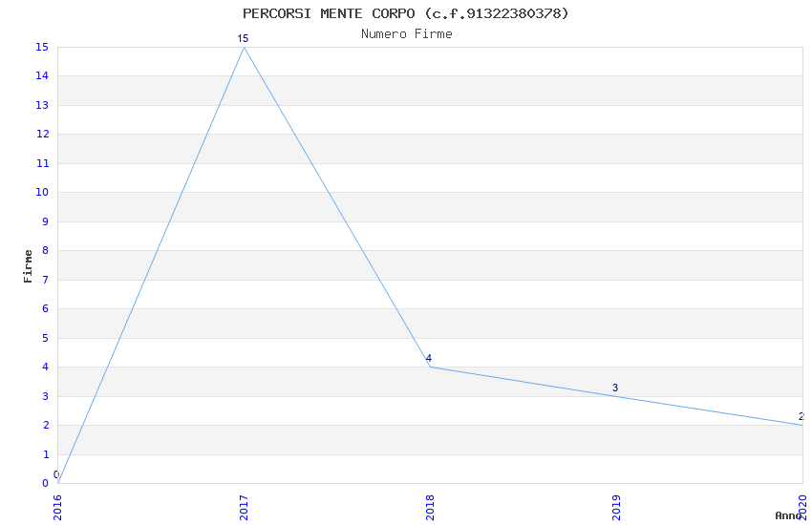Select the 2020 x-axis year label
812x525 pixels.
(x=802, y=508)
